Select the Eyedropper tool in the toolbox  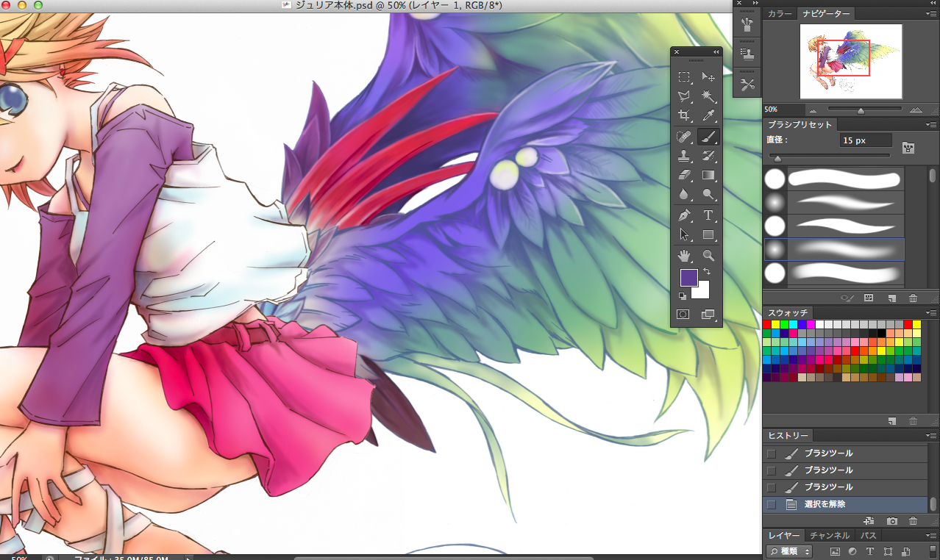click(x=708, y=115)
